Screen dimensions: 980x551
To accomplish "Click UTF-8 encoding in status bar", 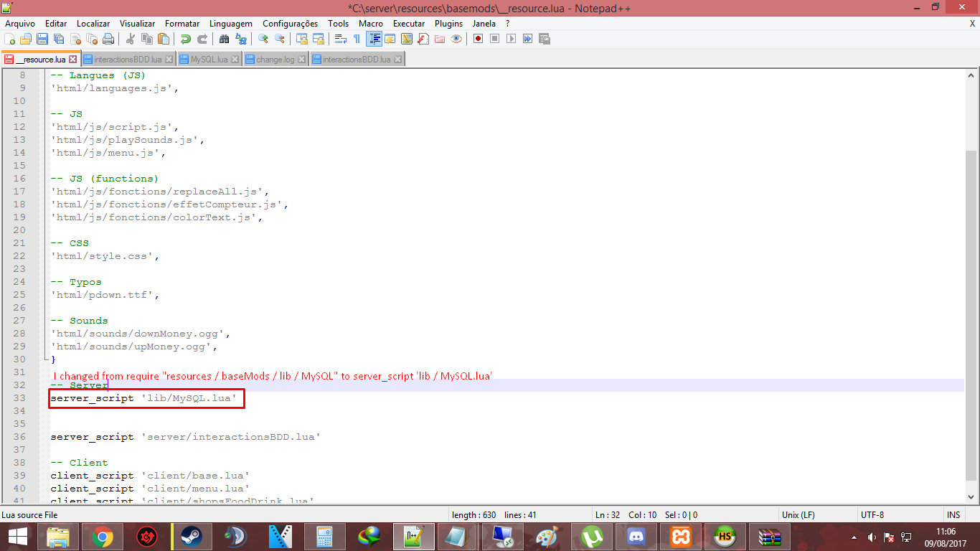I will click(872, 515).
